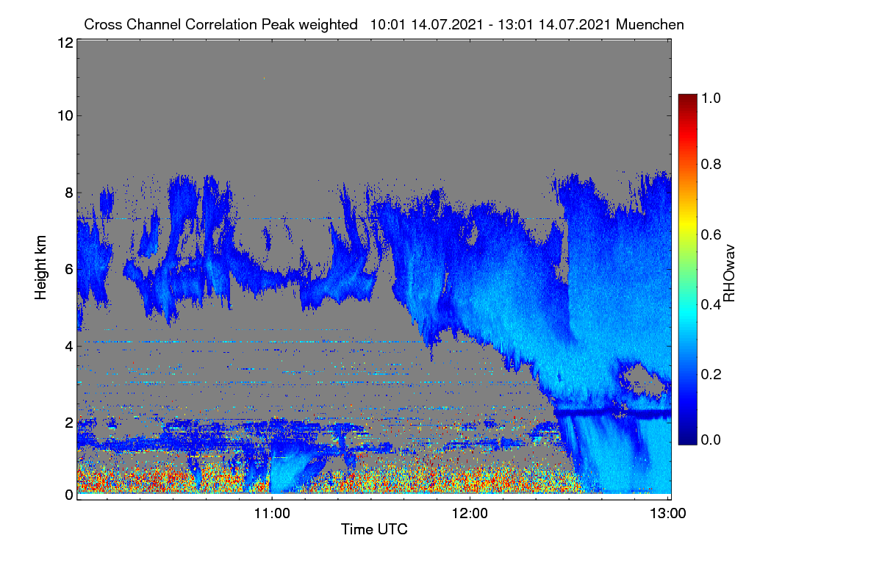Click the plot title 'Cross Channel Correlation Peak weighted'
The height and width of the screenshot is (588, 882).
(x=220, y=24)
